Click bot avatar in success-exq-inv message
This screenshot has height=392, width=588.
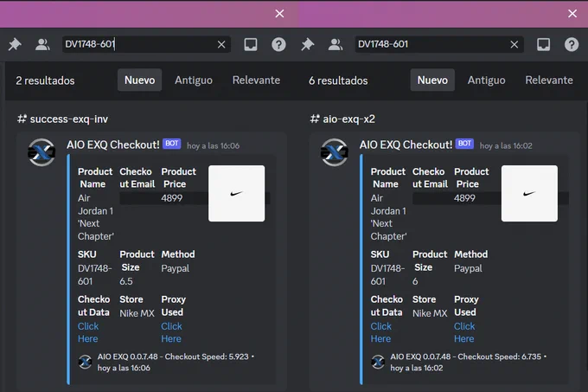click(42, 152)
